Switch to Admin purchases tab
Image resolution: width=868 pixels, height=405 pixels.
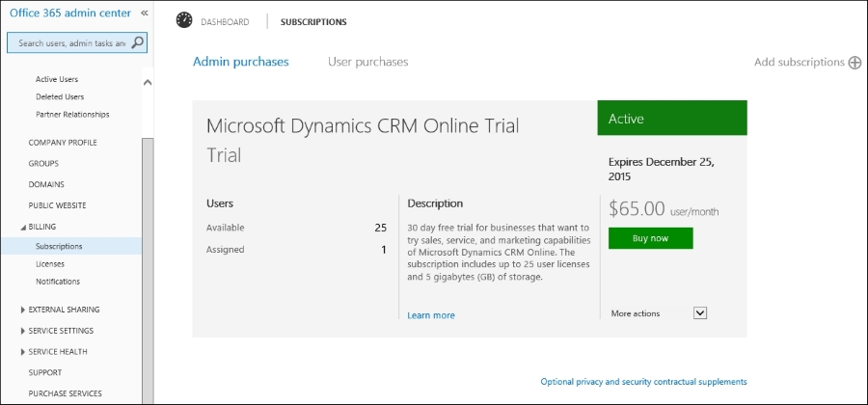241,62
